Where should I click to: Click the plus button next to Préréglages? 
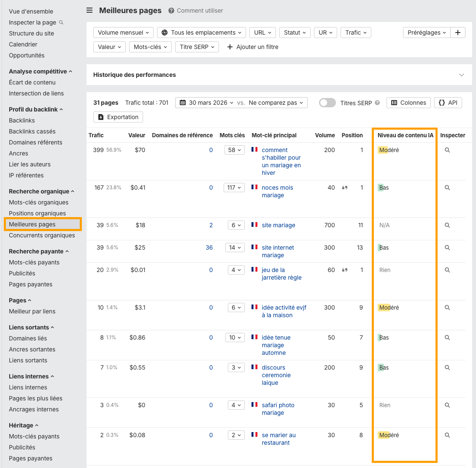[x=458, y=32]
